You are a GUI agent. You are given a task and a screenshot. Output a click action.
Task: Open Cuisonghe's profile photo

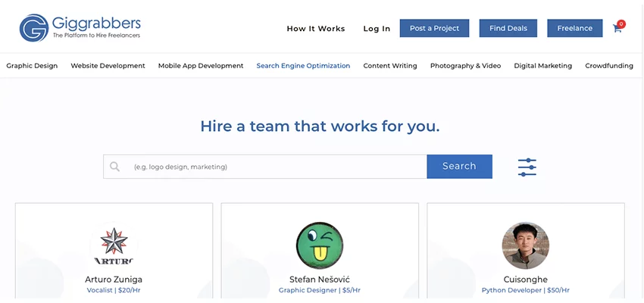525,245
